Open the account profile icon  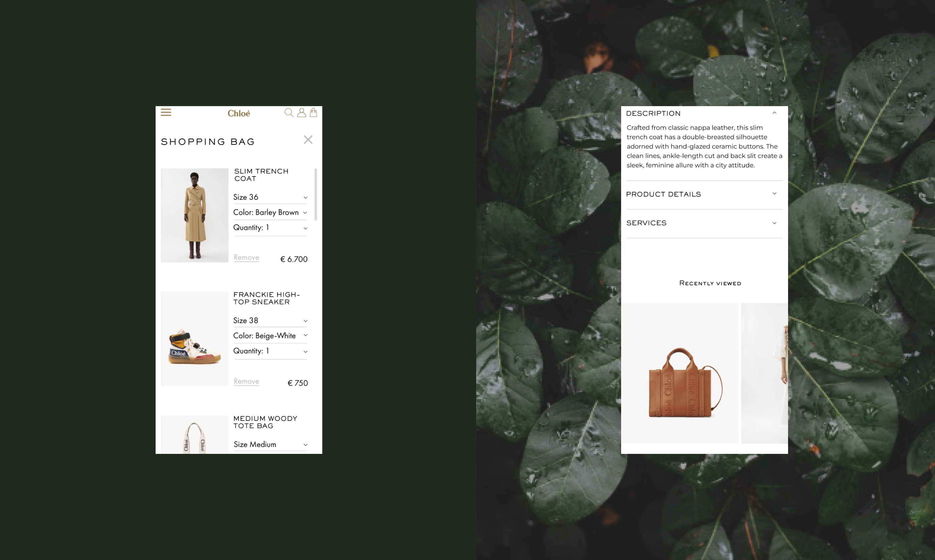(x=301, y=113)
